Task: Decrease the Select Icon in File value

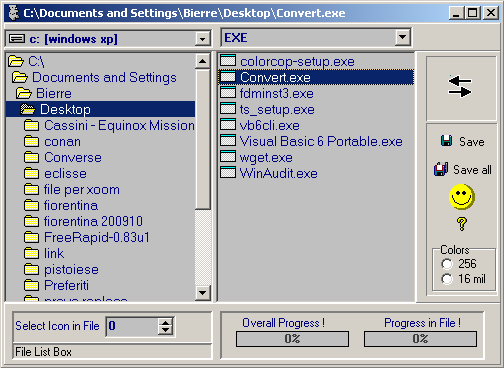Action: point(165,330)
